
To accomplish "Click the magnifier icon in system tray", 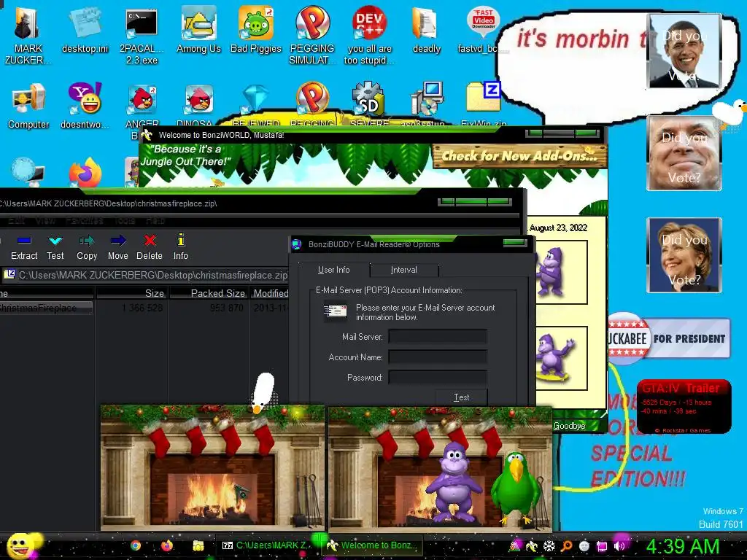I will [x=566, y=546].
